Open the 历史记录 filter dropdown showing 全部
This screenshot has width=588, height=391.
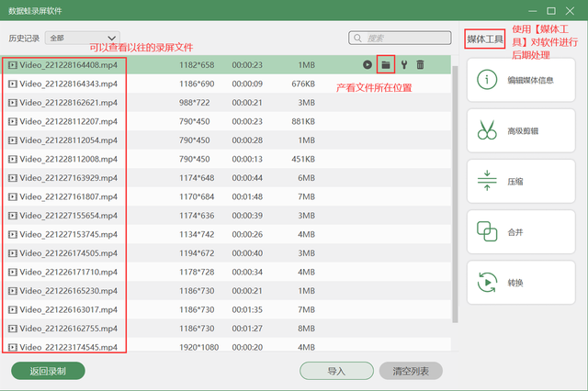[83, 38]
